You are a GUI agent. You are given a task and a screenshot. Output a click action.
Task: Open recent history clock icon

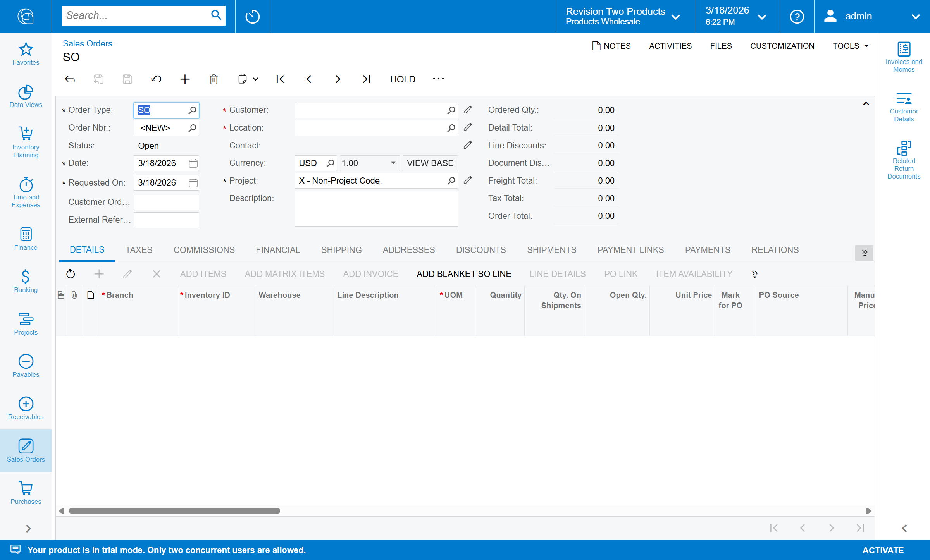pos(252,16)
